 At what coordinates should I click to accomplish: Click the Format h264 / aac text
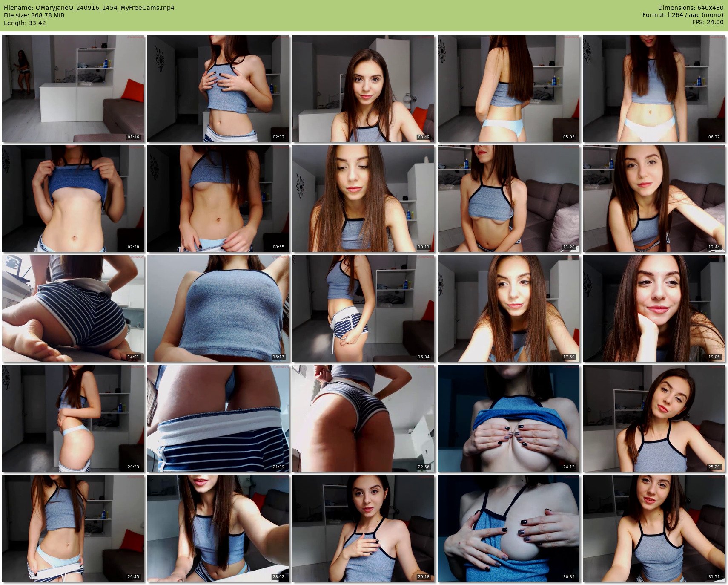click(x=682, y=15)
